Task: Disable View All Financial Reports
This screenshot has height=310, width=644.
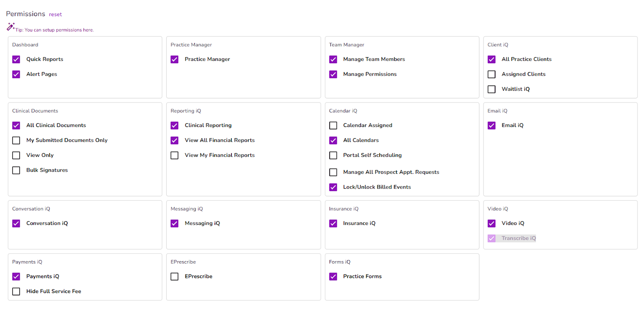Action: pos(174,140)
